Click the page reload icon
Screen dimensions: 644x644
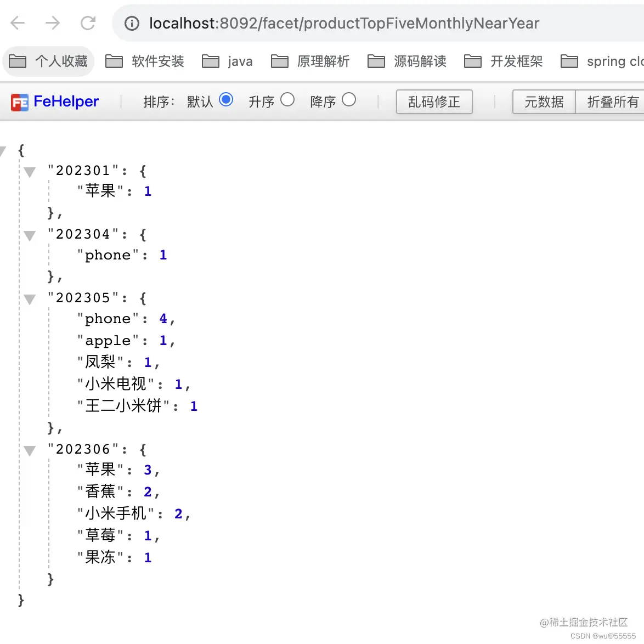click(88, 23)
